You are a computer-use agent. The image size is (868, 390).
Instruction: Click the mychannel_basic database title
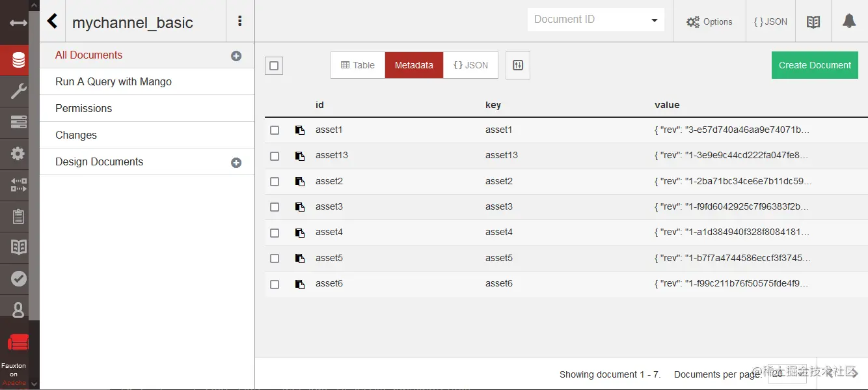coord(133,23)
